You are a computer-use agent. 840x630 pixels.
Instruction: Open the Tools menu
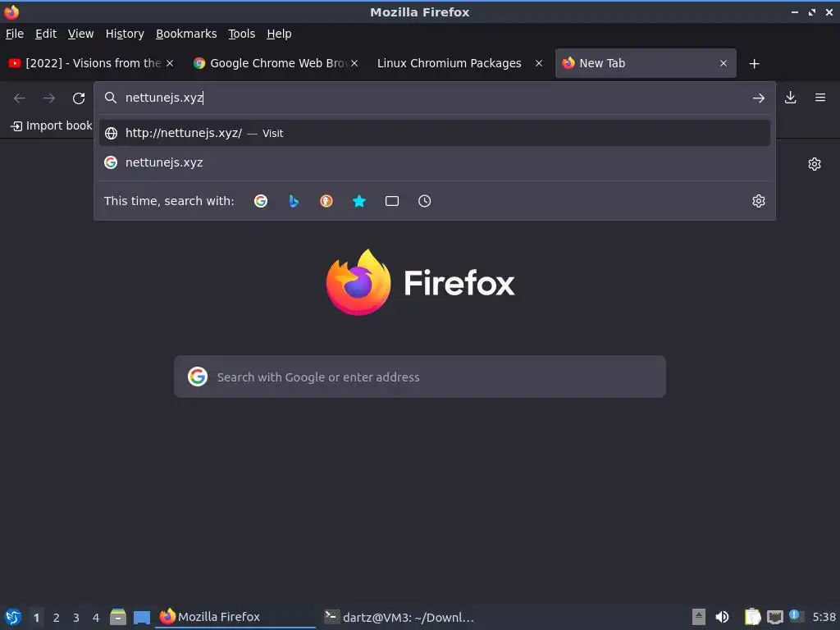(241, 34)
